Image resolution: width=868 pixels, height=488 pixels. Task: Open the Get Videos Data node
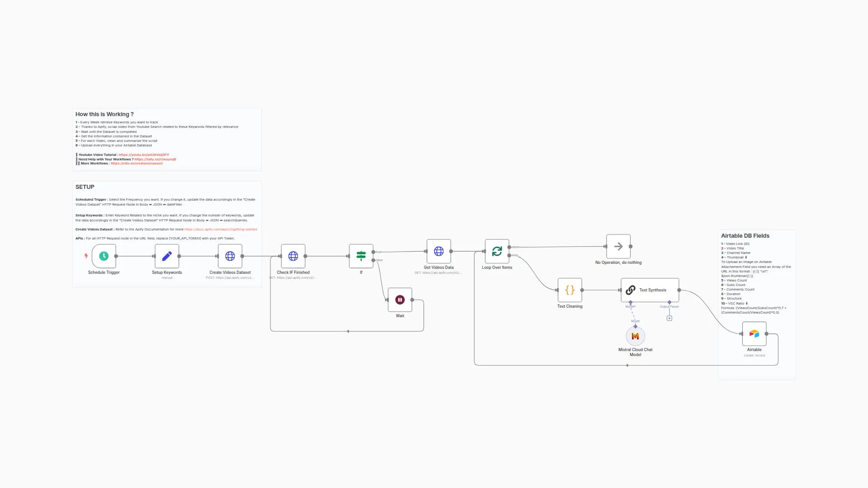click(438, 251)
